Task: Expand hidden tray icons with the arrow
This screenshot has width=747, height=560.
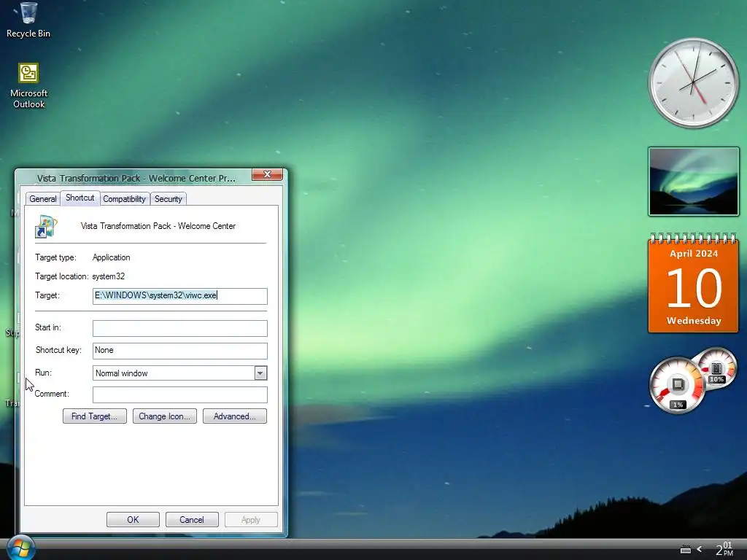Action: pos(700,550)
